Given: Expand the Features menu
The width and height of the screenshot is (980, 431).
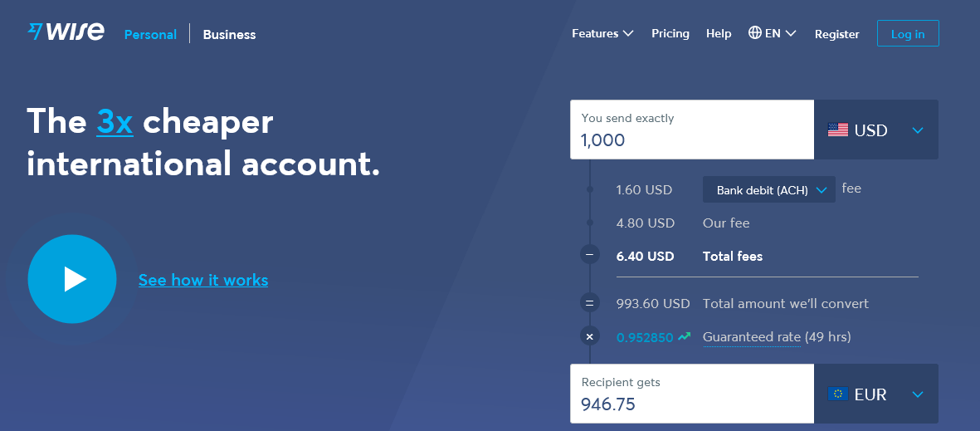Looking at the screenshot, I should pos(602,34).
